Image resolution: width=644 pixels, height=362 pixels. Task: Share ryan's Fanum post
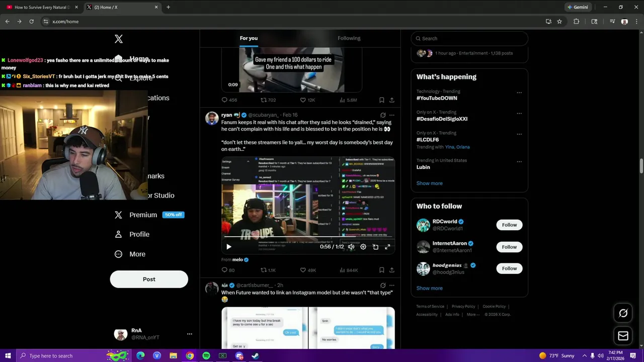point(392,270)
